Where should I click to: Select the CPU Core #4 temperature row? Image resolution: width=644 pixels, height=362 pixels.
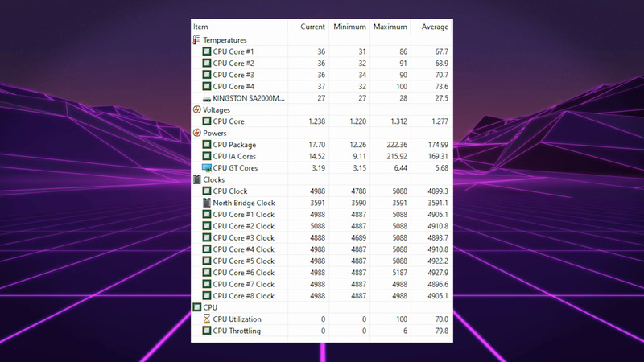point(233,86)
